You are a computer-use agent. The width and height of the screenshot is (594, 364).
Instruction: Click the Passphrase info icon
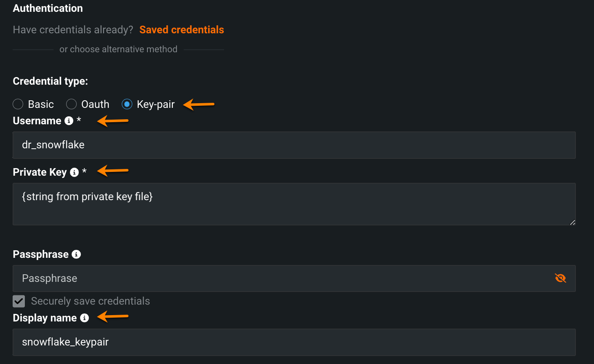76,254
